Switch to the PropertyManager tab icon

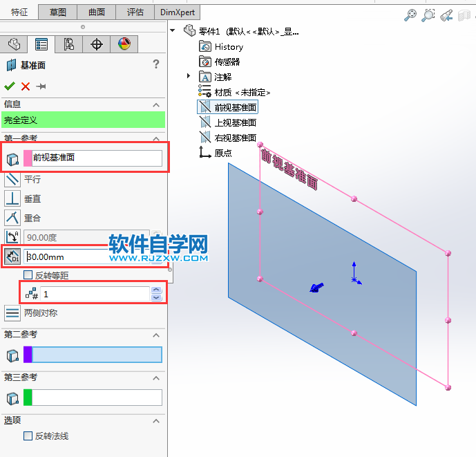click(x=41, y=44)
